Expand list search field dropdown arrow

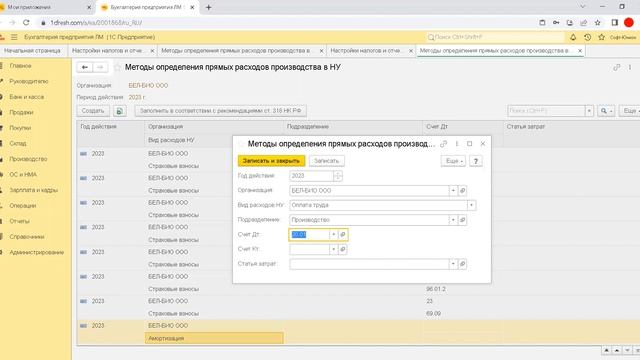[589, 111]
